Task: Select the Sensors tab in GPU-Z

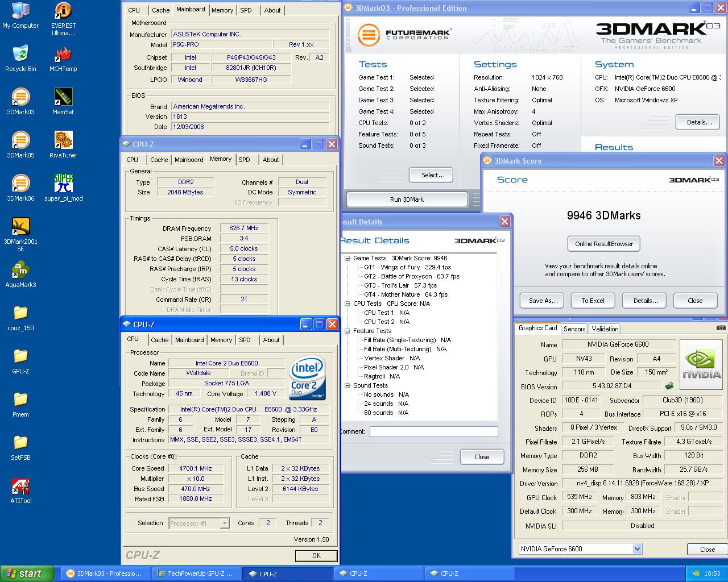Action: pyautogui.click(x=574, y=329)
